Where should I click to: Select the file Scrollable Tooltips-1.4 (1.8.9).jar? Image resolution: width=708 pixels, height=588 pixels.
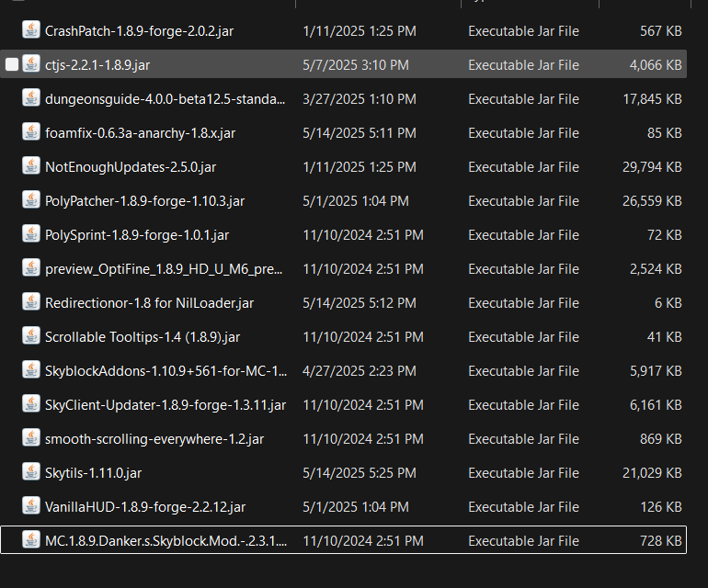tap(143, 337)
